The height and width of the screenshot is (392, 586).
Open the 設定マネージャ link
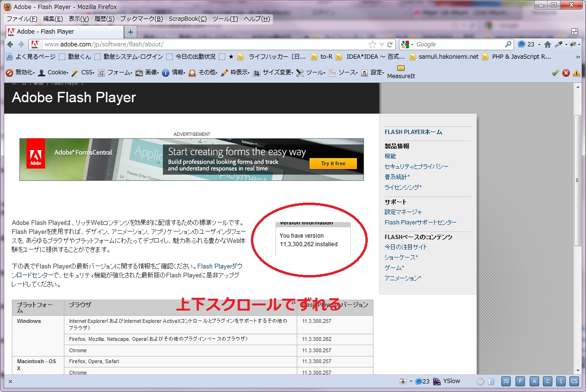click(403, 212)
